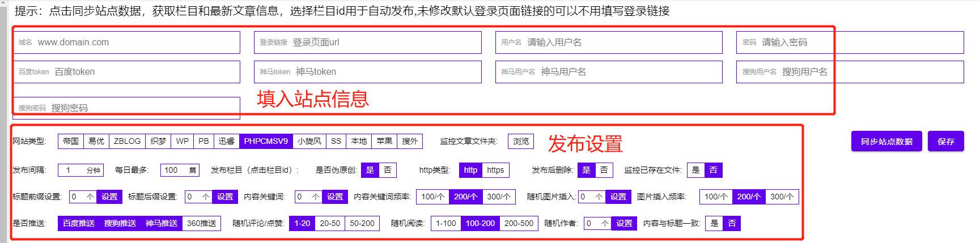Click the 同步站点数据 button
980x243 pixels.
886,142
